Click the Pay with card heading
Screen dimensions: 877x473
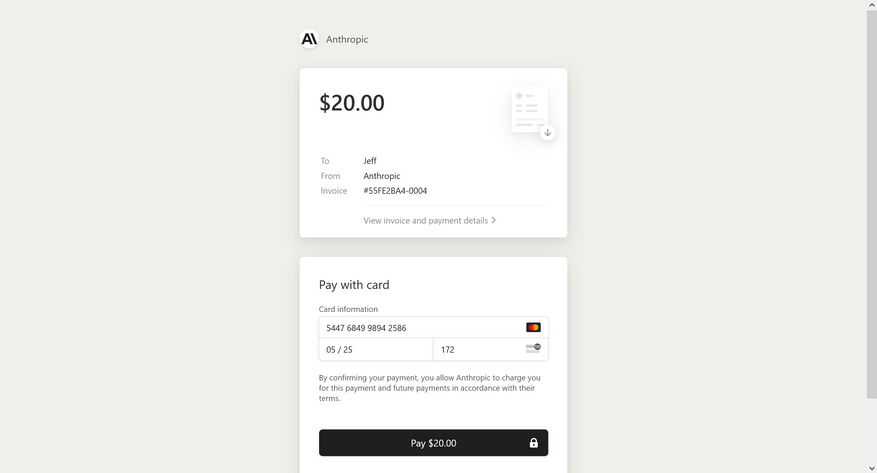(354, 285)
